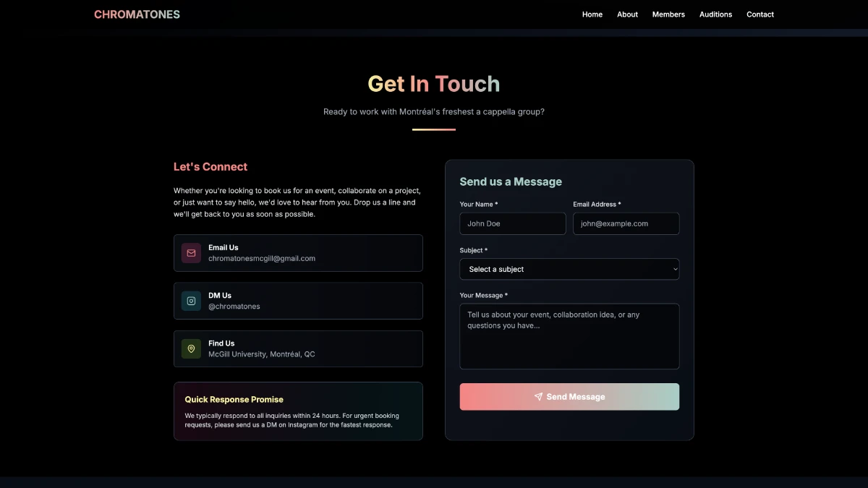
Task: Go to the Members page
Action: (668, 14)
